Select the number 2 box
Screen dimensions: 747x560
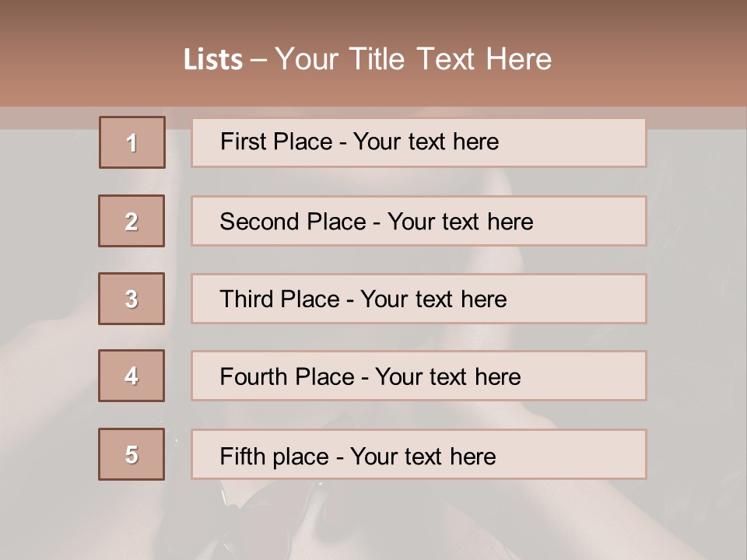click(x=132, y=221)
